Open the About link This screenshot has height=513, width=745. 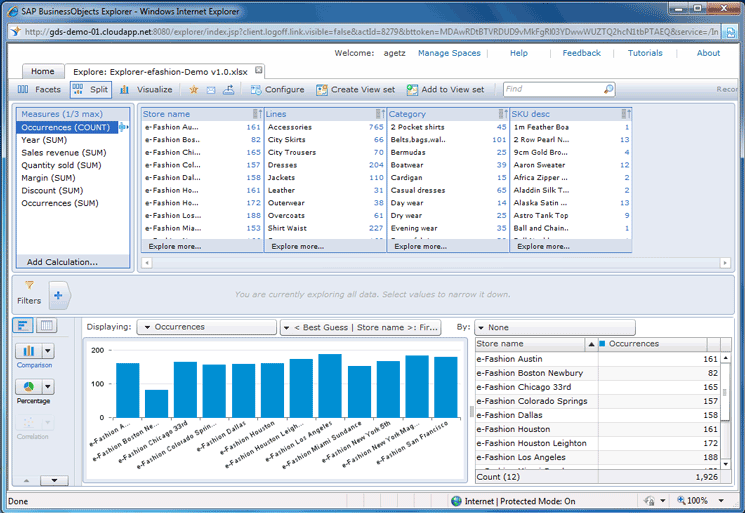point(708,53)
